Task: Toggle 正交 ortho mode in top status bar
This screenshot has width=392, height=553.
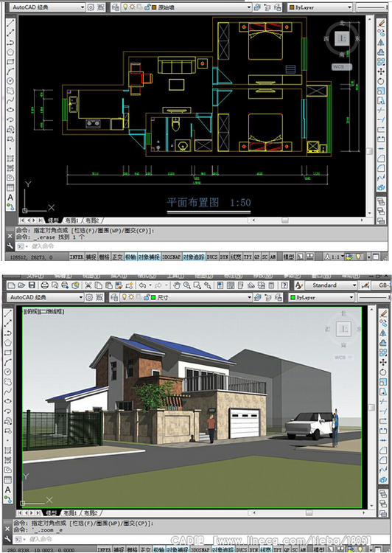Action: (117, 257)
